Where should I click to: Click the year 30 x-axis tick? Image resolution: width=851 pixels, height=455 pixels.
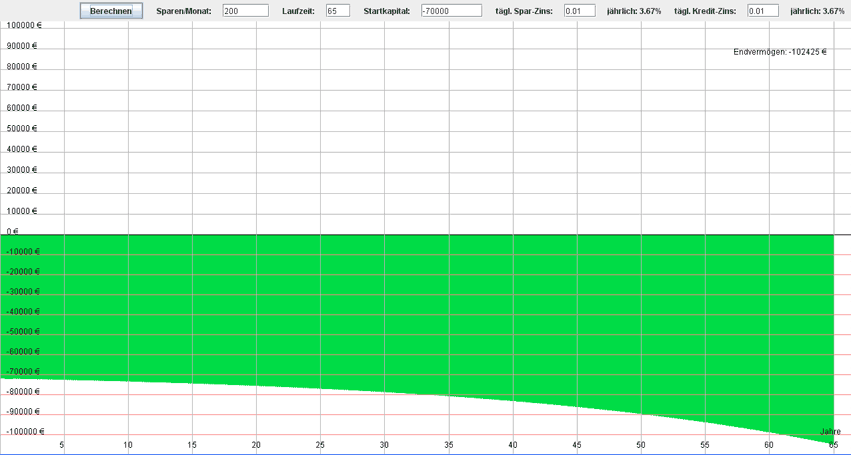click(x=384, y=445)
